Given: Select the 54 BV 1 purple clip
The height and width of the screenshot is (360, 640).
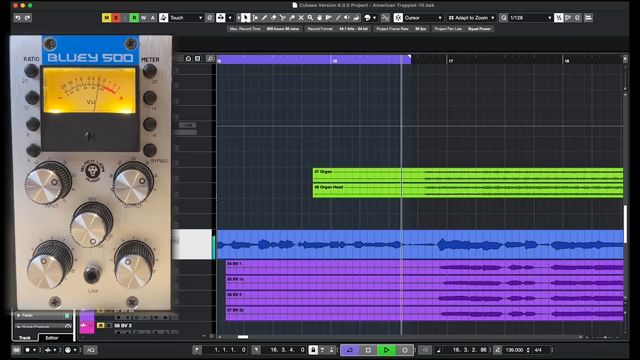Looking at the screenshot, I should [x=424, y=267].
